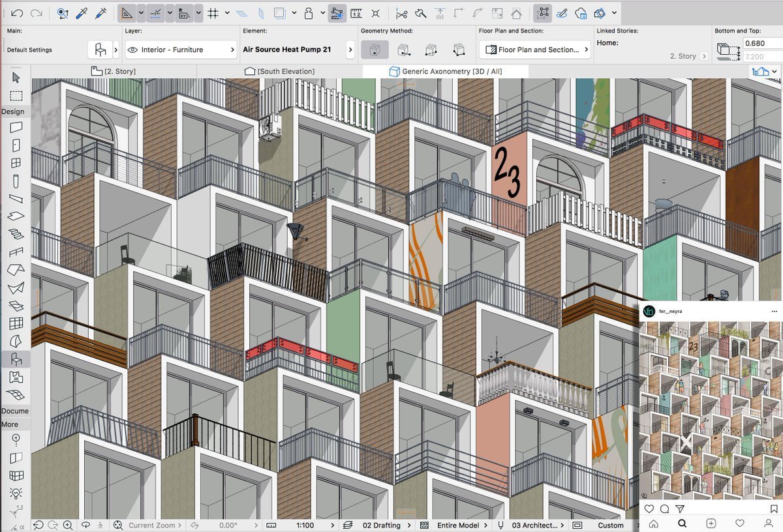Select the Shell tool
783x532 pixels.
point(16,288)
